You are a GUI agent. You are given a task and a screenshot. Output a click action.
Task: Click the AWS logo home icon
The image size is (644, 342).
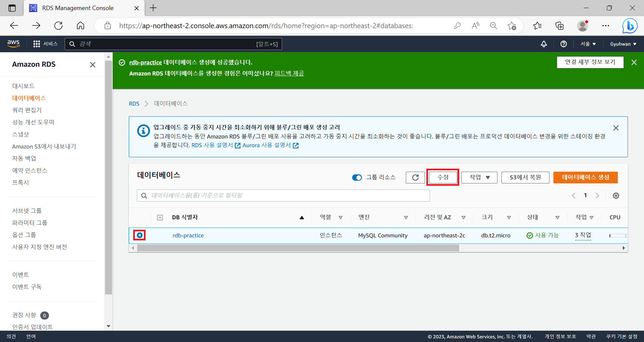(13, 44)
